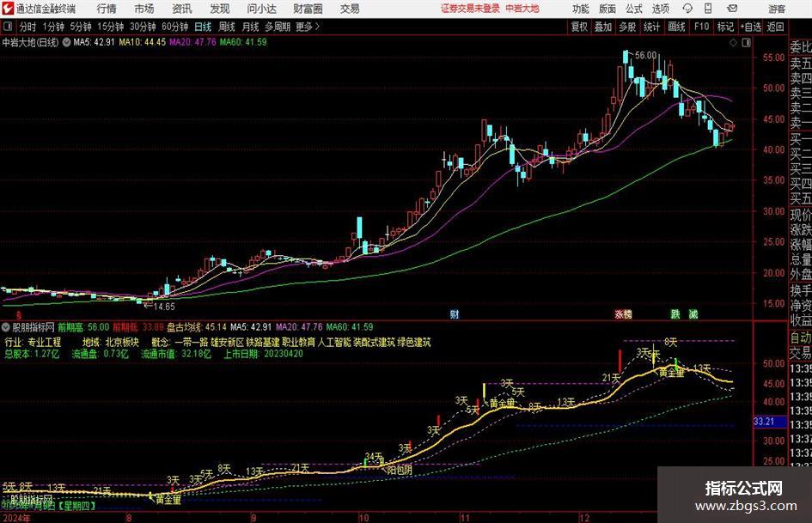Click the MA20: 47.76 label in main chart

(x=192, y=42)
